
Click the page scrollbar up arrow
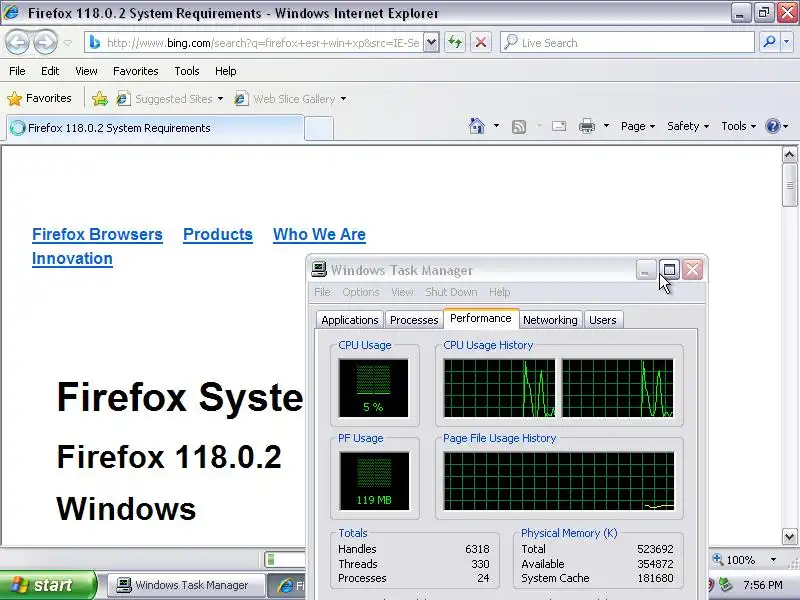click(x=789, y=154)
